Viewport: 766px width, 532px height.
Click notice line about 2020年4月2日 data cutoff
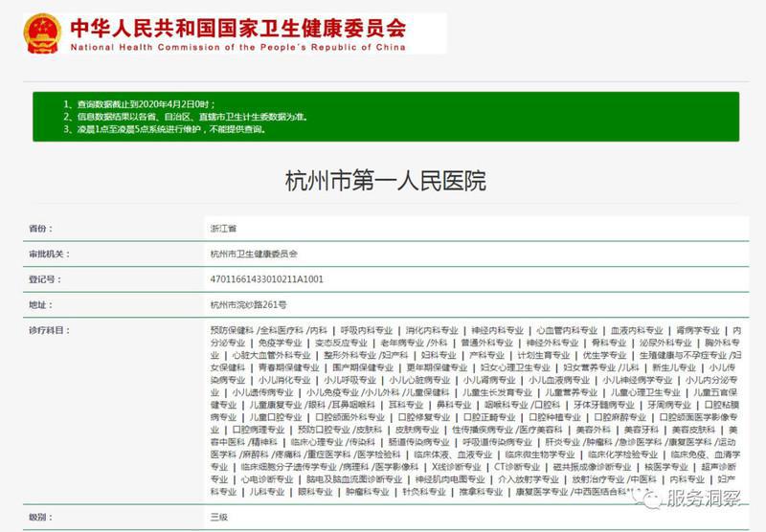click(x=140, y=103)
